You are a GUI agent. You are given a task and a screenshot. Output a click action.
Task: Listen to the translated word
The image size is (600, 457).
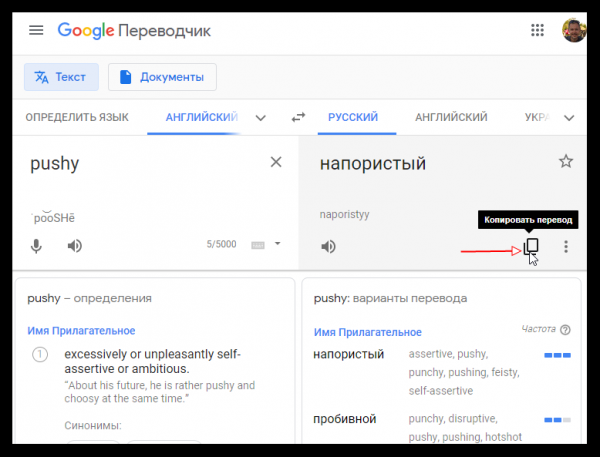pyautogui.click(x=328, y=246)
